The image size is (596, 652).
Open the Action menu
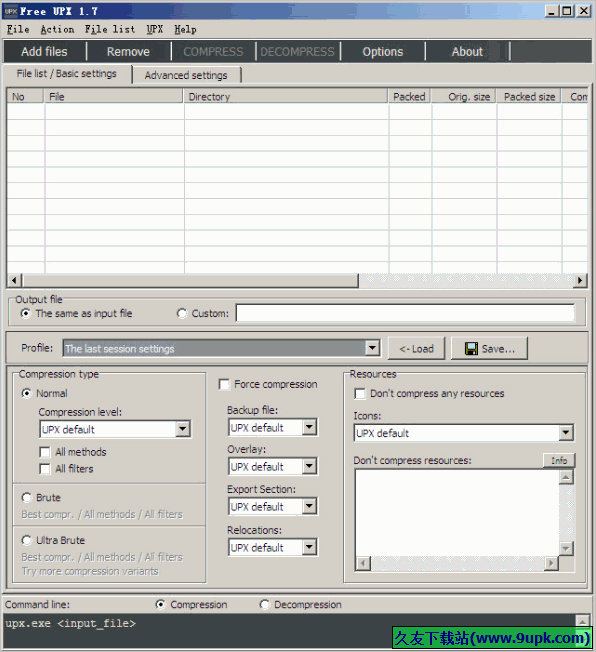coord(57,29)
